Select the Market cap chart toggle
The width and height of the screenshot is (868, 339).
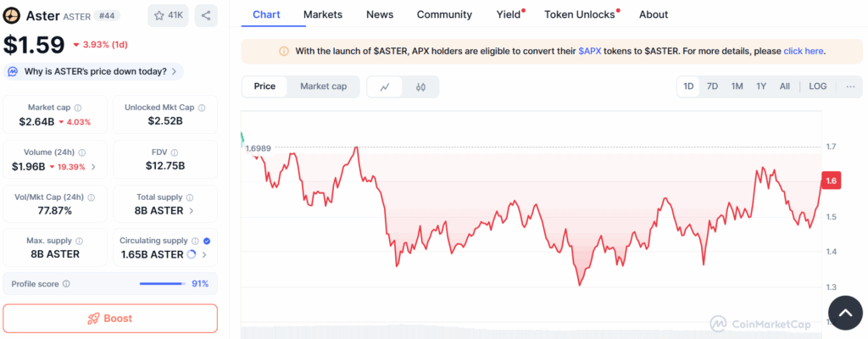(x=323, y=86)
